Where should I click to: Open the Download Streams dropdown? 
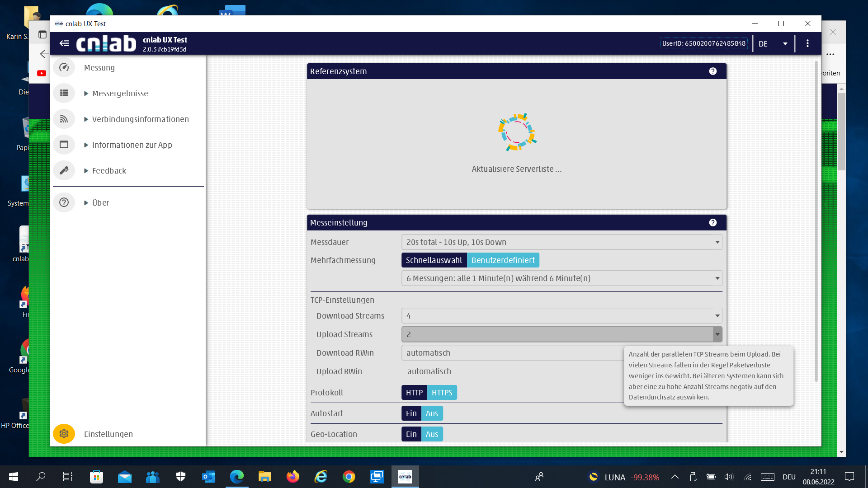tap(561, 316)
